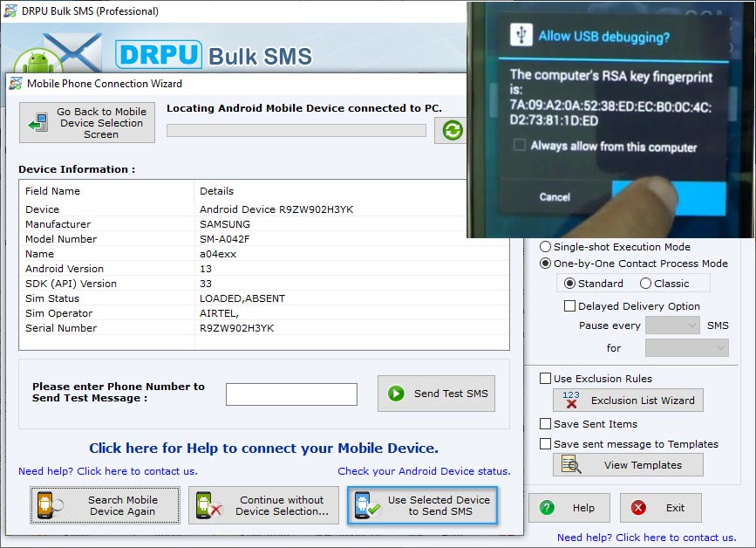Open the Pause every SMS dropdown

pyautogui.click(x=672, y=325)
